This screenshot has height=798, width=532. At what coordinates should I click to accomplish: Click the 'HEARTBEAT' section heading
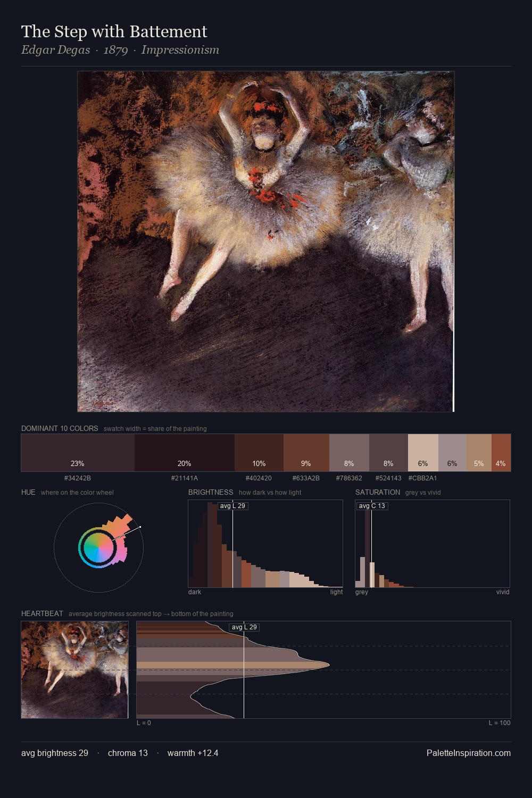42,613
